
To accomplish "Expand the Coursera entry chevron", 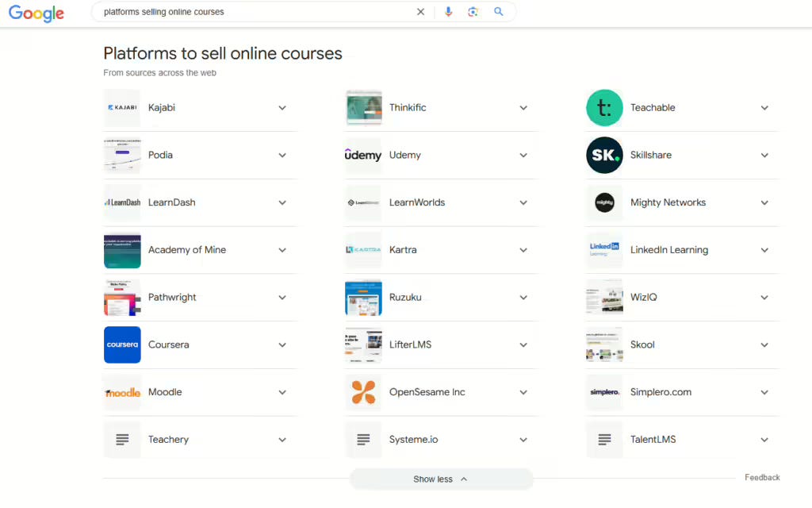I will (x=282, y=344).
